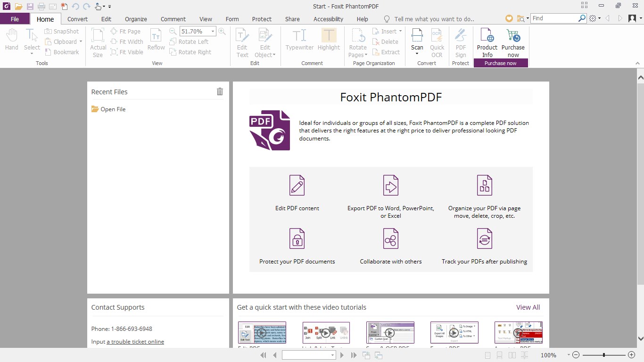This screenshot has height=362, width=644.
Task: Switch to the Protect tab
Action: tap(262, 19)
